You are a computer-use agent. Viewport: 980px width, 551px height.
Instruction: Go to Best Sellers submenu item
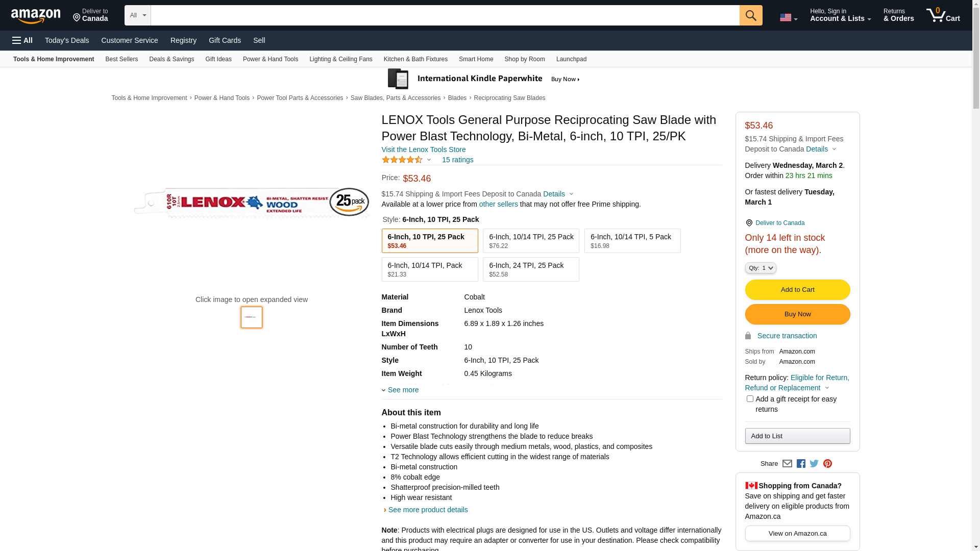coord(121,59)
